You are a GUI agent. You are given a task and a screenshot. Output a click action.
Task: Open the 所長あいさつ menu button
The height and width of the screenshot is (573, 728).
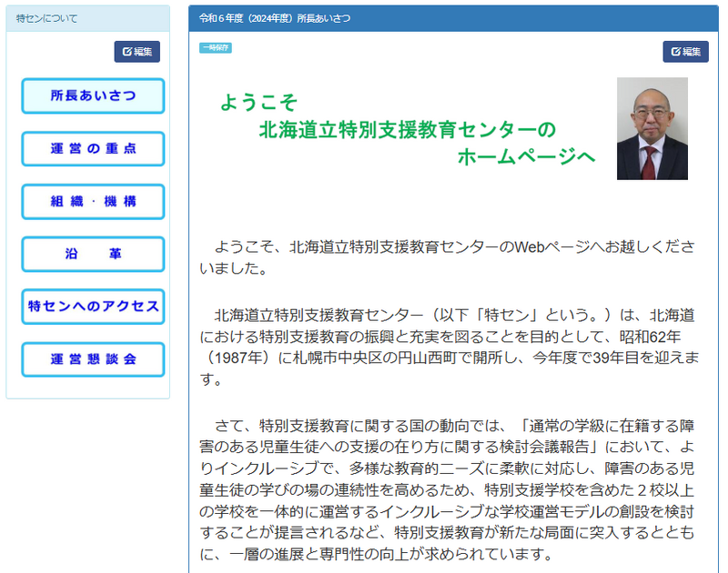pos(93,95)
